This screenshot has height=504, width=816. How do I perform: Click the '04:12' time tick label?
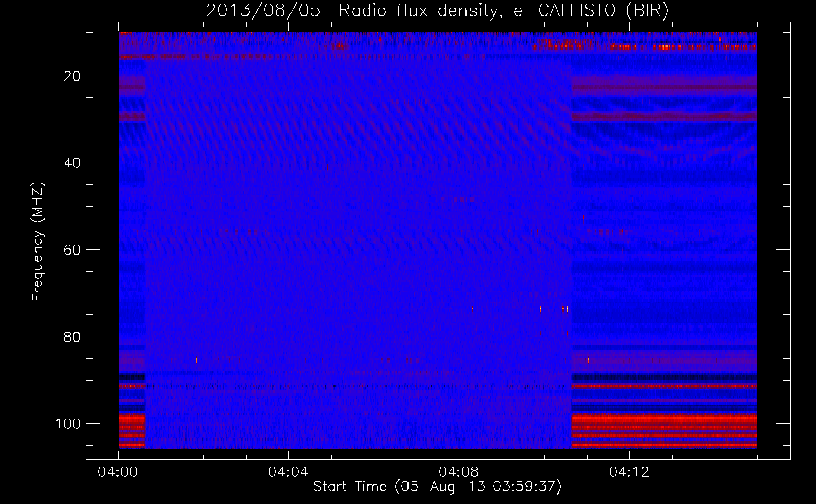[x=629, y=472]
